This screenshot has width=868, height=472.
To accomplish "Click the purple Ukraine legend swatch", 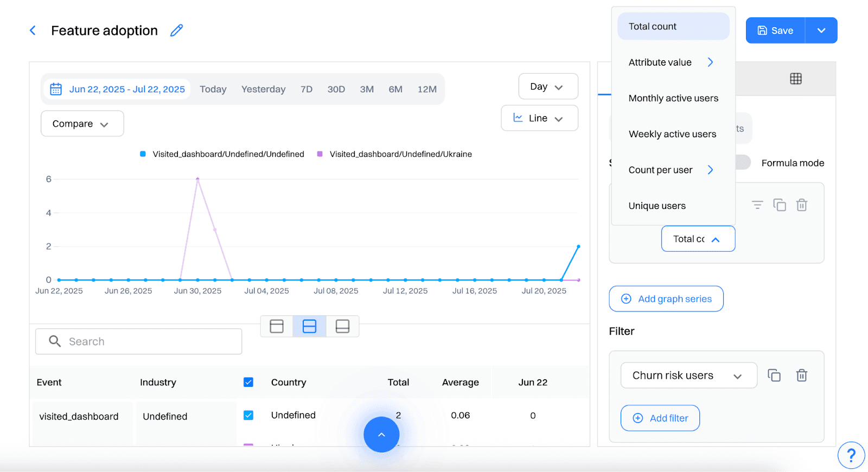I will (320, 154).
